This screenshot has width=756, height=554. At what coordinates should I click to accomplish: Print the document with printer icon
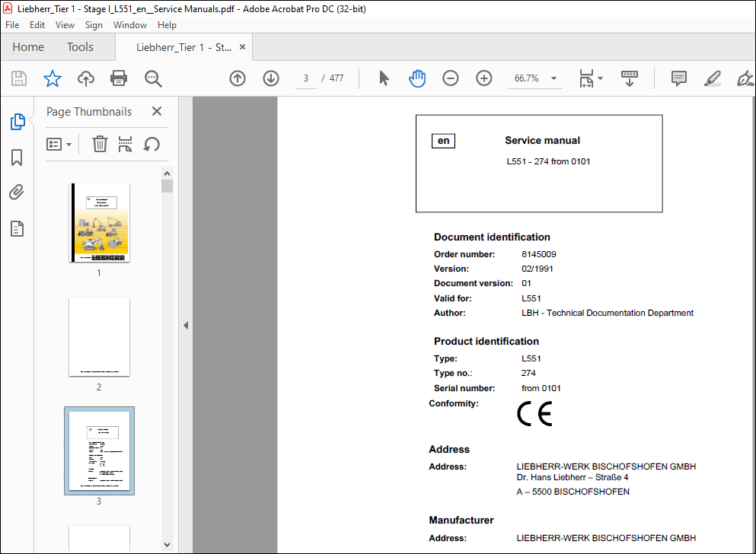pos(119,78)
